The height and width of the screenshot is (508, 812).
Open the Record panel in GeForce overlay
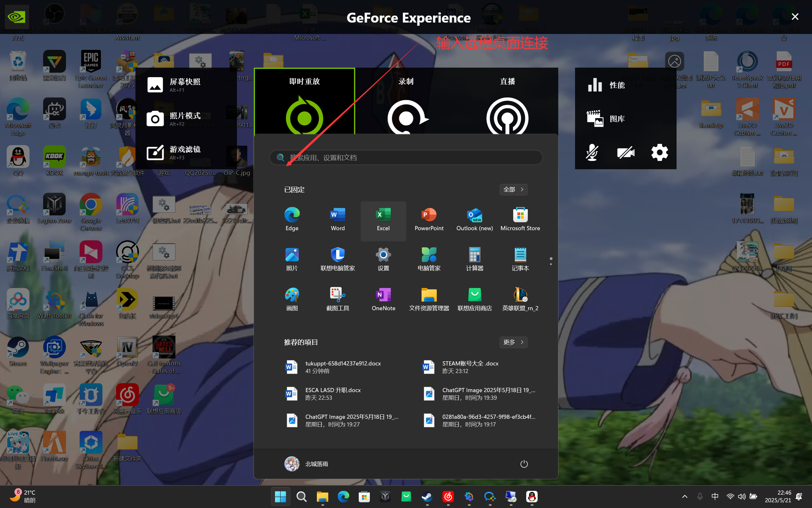tap(406, 102)
